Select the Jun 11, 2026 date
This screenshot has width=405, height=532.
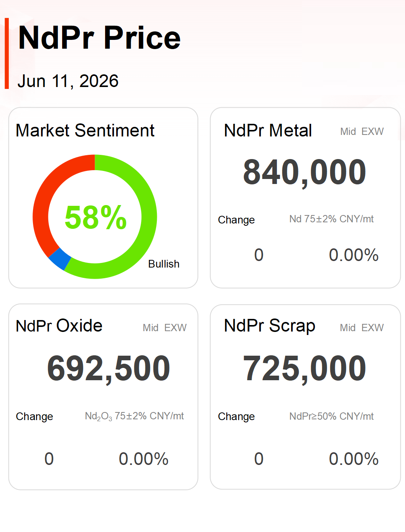click(x=68, y=81)
